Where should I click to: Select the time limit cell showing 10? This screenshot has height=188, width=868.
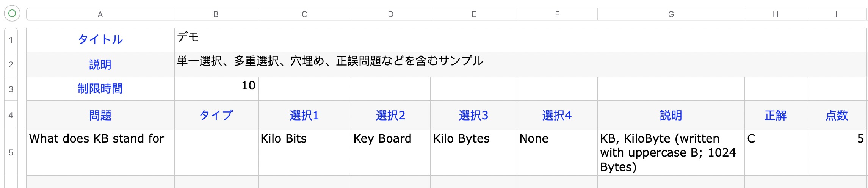(216, 89)
